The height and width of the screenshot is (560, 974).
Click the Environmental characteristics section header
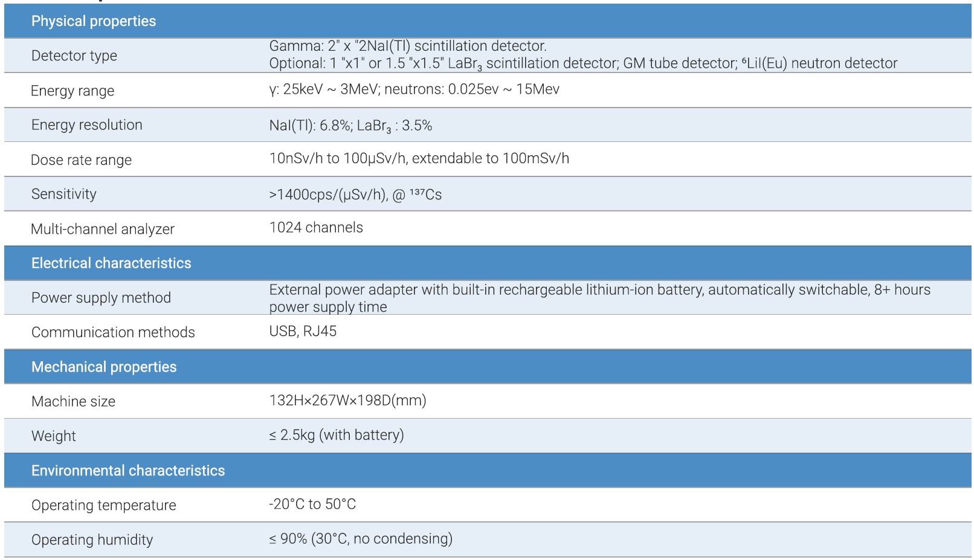click(128, 471)
